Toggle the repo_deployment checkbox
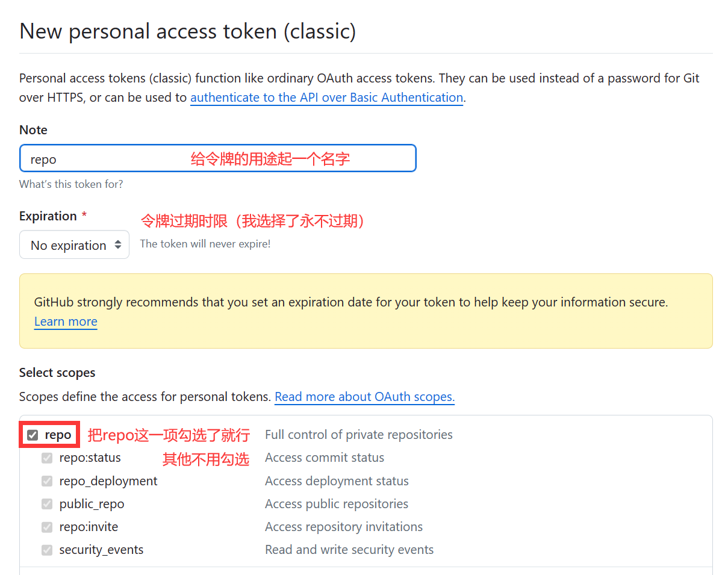 click(x=47, y=481)
